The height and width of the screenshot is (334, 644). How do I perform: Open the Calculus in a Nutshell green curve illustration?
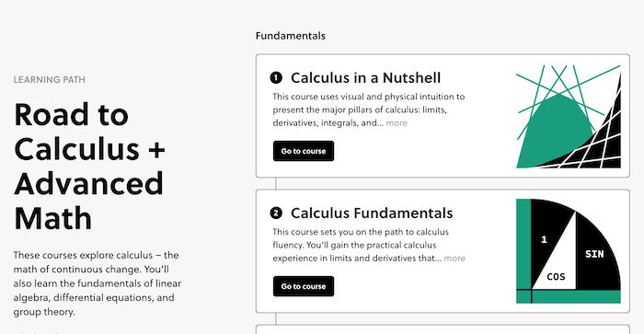coord(569,116)
